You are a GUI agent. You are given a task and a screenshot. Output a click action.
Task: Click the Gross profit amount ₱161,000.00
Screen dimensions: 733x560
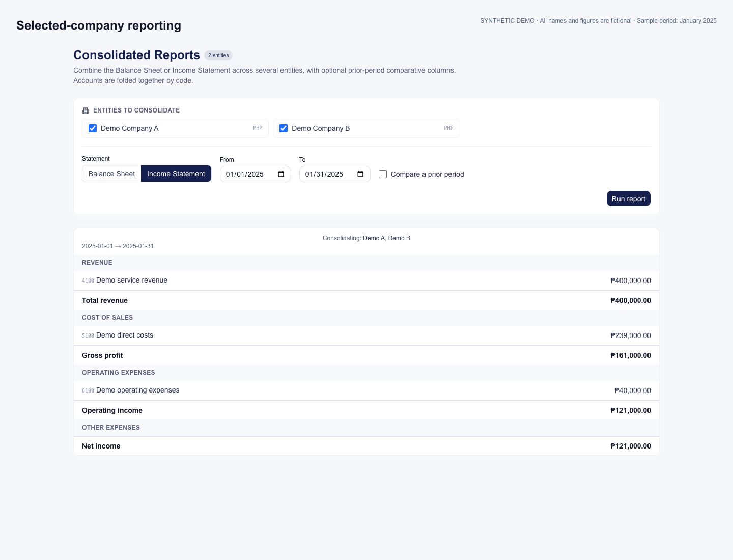[x=631, y=355]
